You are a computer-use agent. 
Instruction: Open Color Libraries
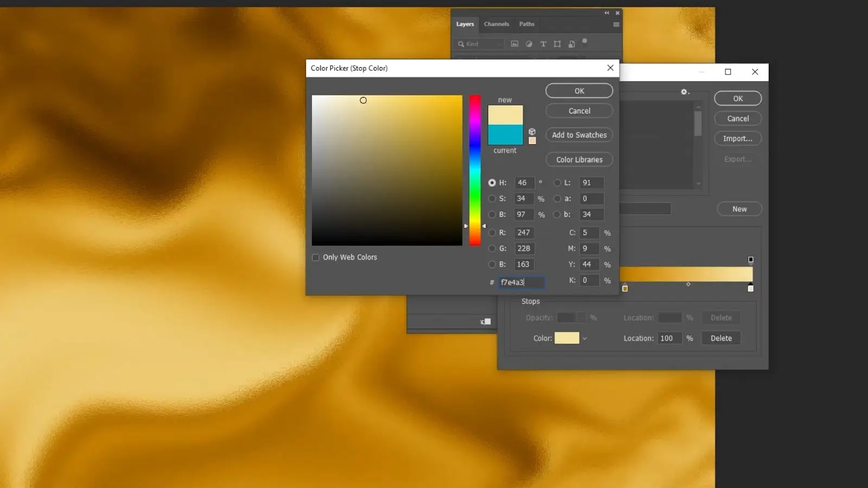coord(579,159)
